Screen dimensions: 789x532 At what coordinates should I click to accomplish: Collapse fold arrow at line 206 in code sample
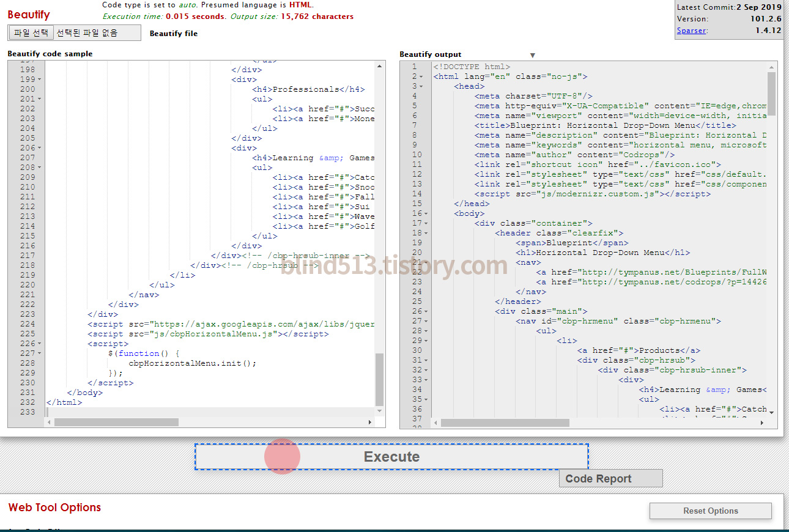coord(40,148)
